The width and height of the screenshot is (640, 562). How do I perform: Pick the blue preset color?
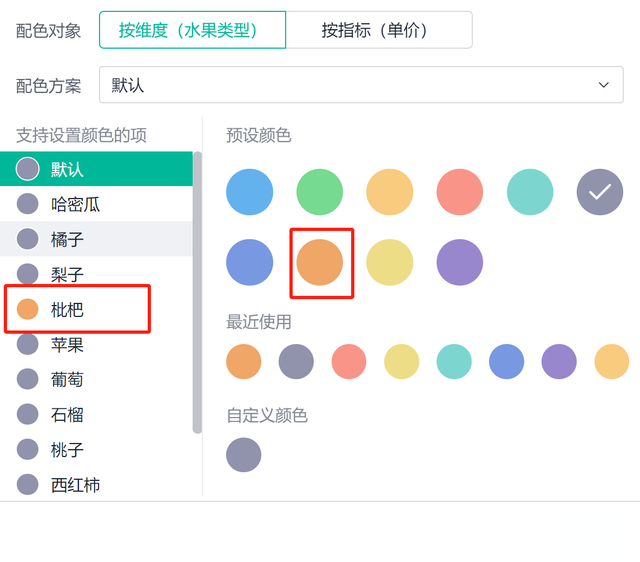point(249,192)
